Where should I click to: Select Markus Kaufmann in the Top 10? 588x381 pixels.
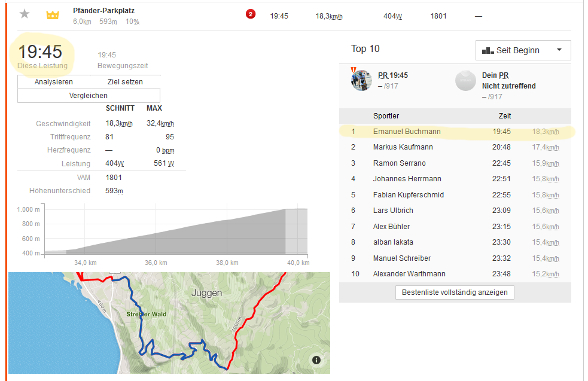click(403, 147)
